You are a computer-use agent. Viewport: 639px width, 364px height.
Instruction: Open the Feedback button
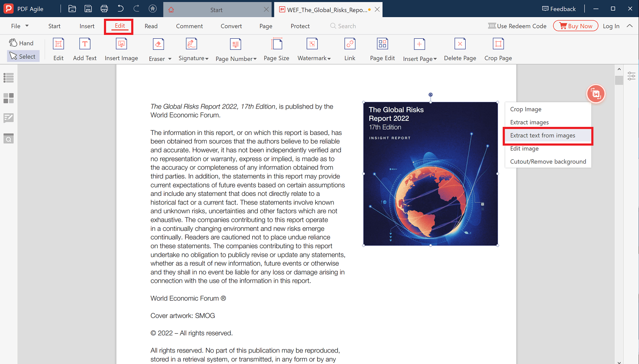coord(558,9)
